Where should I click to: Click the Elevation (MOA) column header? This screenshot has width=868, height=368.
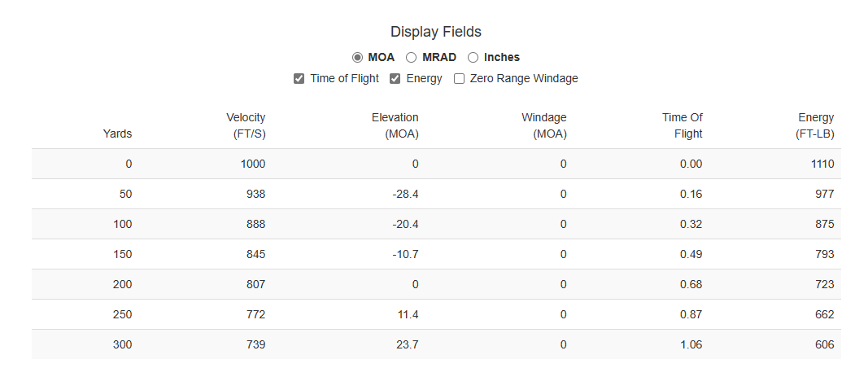pos(395,125)
